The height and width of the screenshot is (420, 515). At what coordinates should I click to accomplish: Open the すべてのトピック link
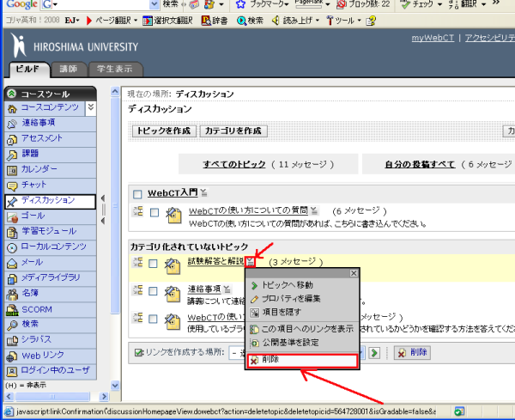pyautogui.click(x=233, y=164)
